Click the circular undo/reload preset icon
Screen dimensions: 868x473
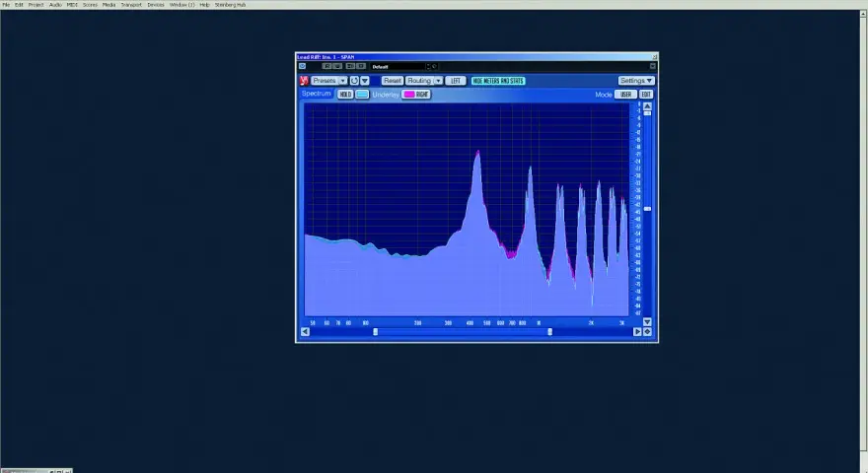tap(354, 81)
